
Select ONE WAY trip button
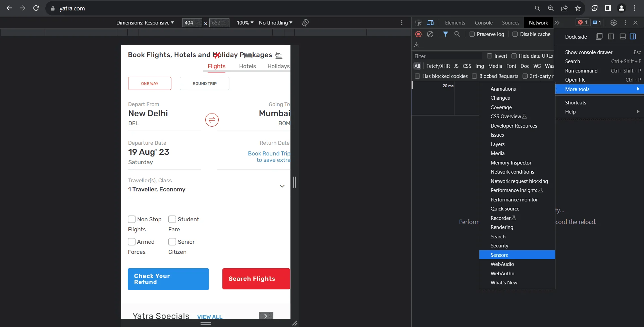150,83
